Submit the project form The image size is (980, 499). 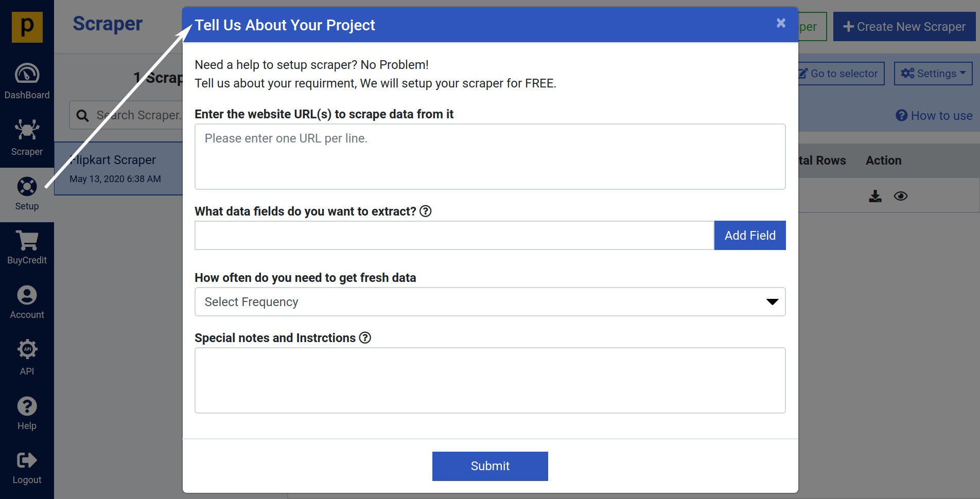click(489, 466)
